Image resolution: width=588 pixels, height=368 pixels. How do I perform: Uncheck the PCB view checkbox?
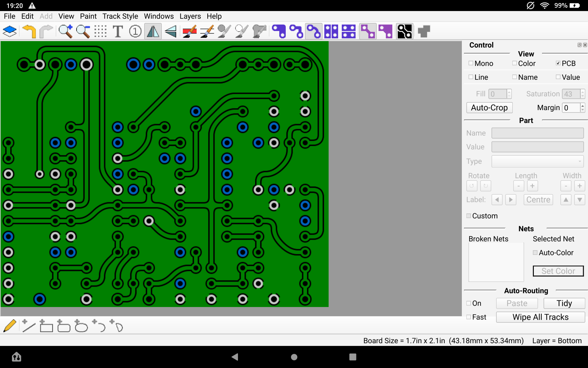click(558, 63)
